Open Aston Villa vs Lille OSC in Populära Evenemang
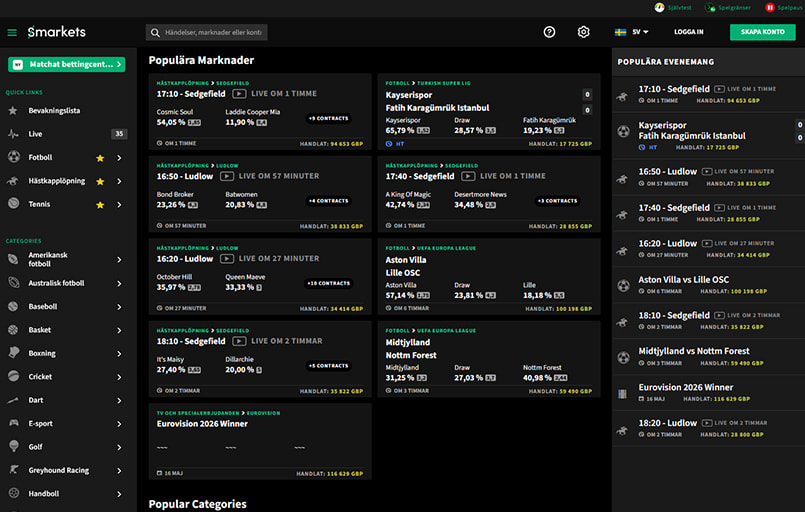805x512 pixels. pos(683,280)
